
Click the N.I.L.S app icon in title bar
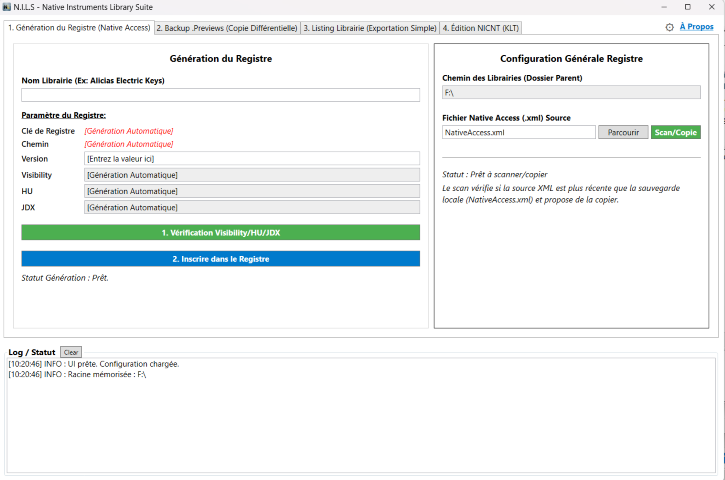pos(6,7)
